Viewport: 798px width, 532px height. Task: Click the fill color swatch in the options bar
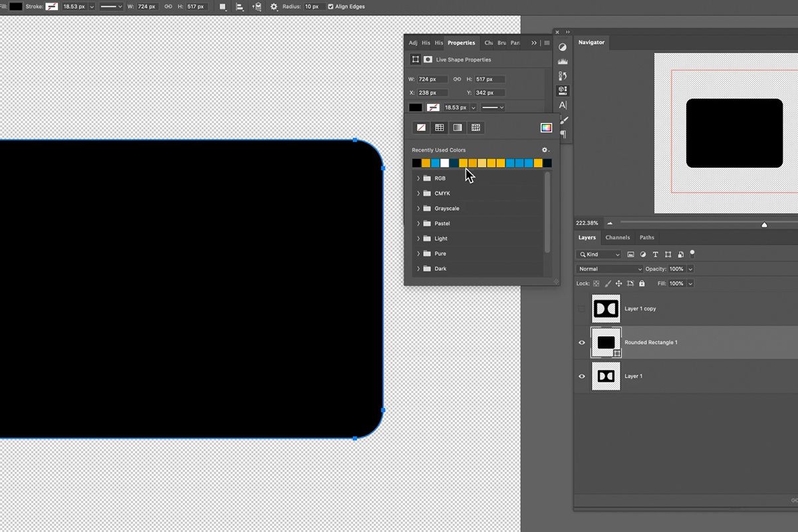coord(15,7)
